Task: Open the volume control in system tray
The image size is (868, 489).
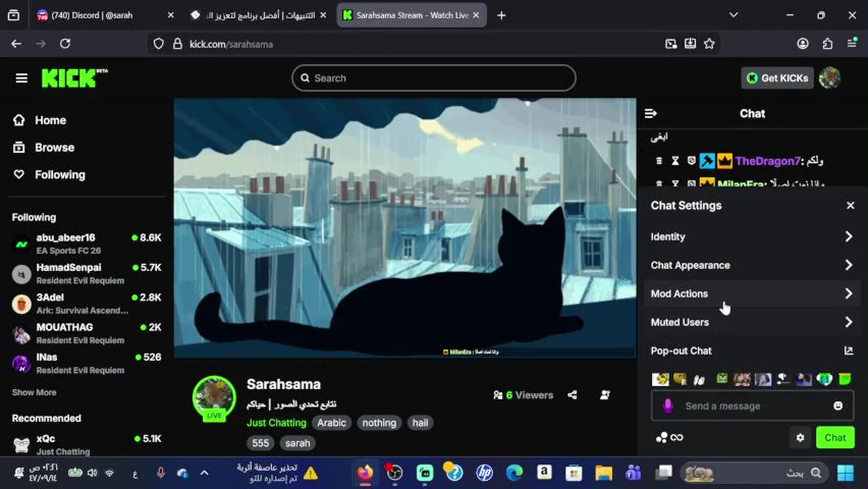Action: [92, 473]
